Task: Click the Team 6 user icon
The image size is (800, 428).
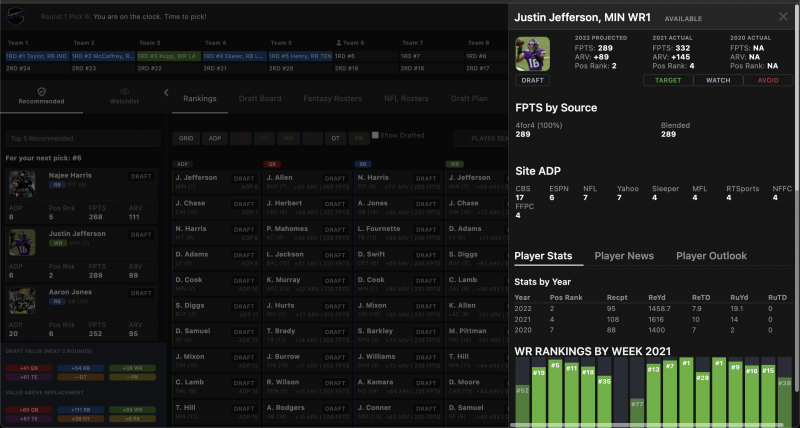Action: click(x=342, y=44)
